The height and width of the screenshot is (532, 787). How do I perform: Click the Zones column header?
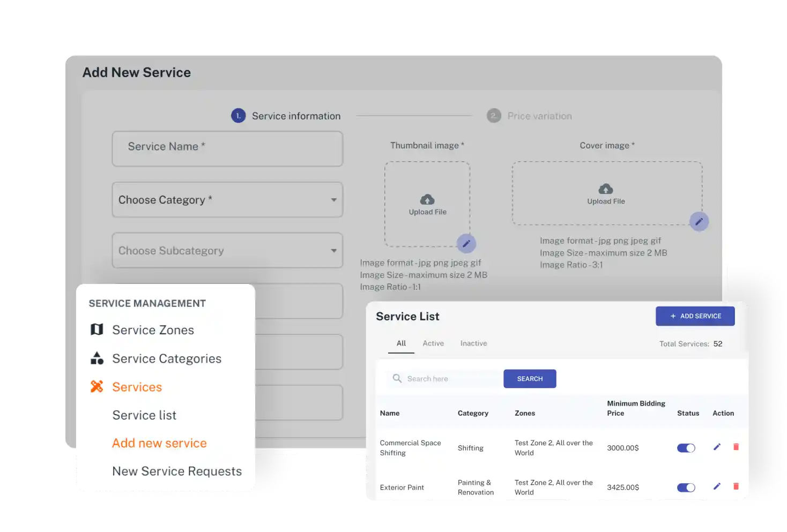pyautogui.click(x=525, y=413)
